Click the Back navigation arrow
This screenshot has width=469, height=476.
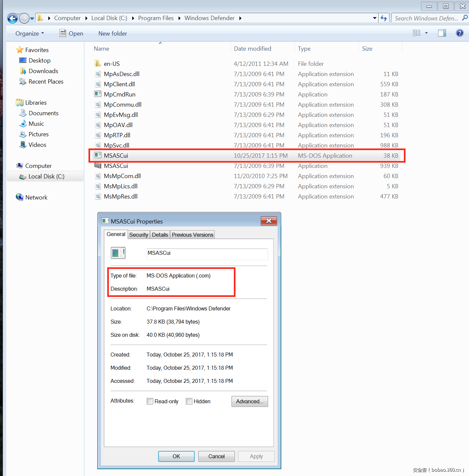point(12,18)
